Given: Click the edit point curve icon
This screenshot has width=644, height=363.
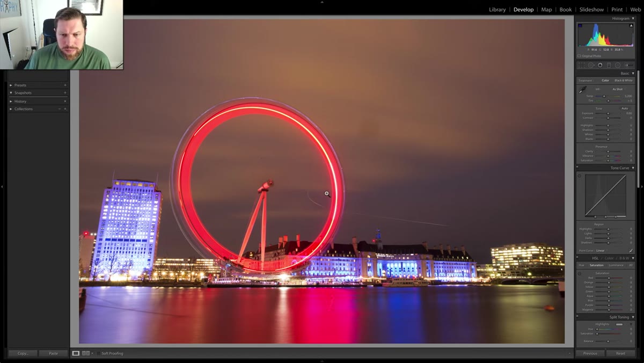Looking at the screenshot, I should [x=631, y=250].
